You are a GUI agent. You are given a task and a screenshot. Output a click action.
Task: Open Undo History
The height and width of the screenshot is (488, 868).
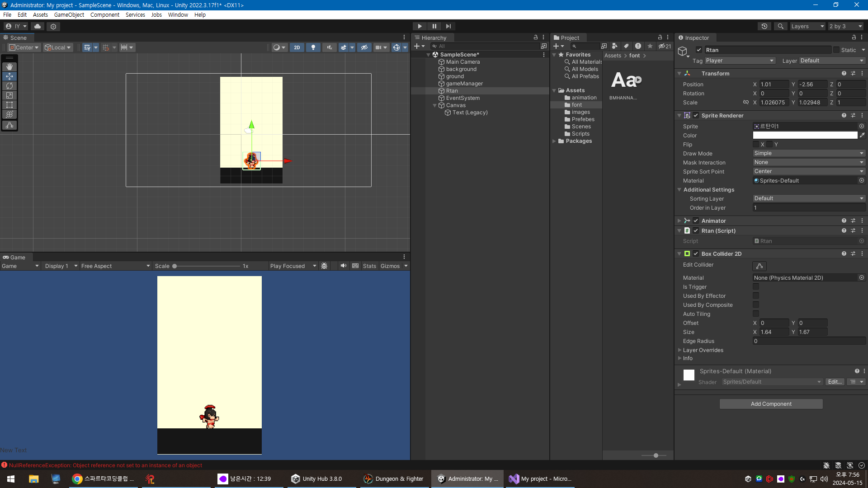coord(764,26)
